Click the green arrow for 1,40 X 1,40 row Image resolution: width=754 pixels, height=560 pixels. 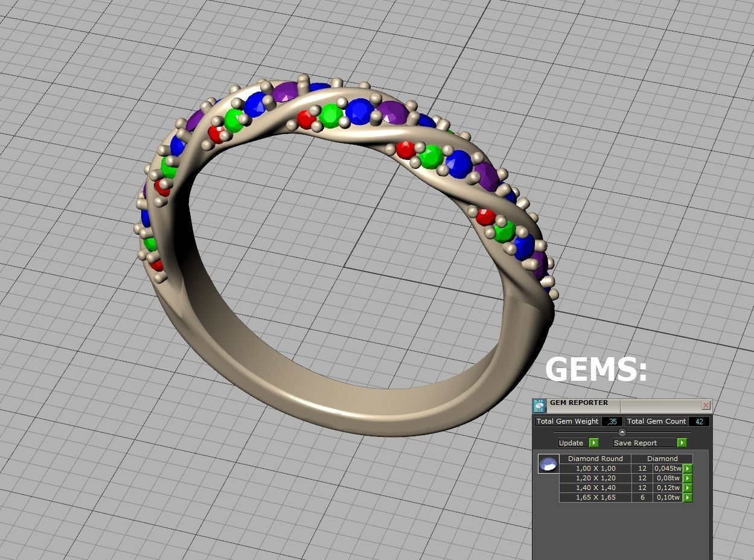point(688,488)
